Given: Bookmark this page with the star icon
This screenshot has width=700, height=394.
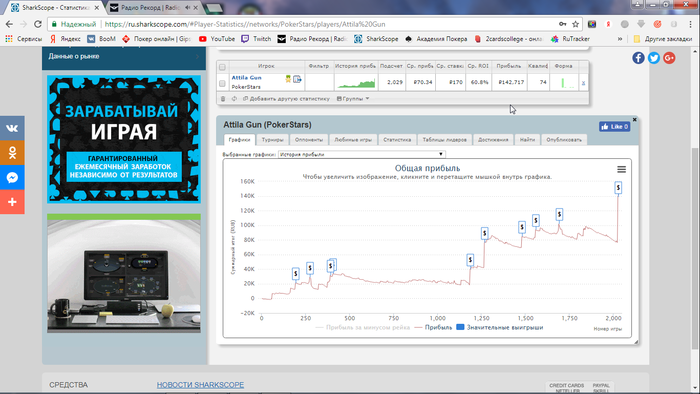Looking at the screenshot, I should [x=575, y=24].
